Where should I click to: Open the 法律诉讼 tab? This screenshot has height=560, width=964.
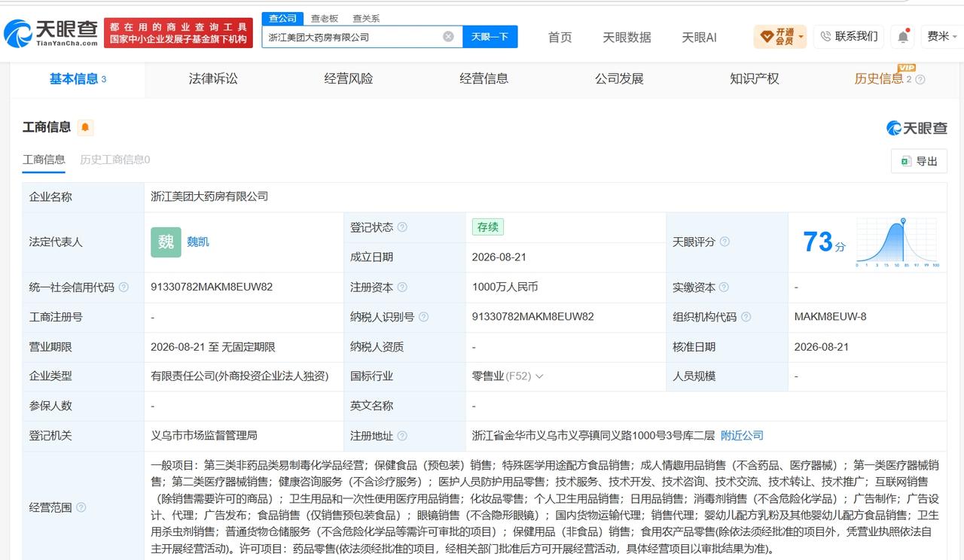coord(213,78)
